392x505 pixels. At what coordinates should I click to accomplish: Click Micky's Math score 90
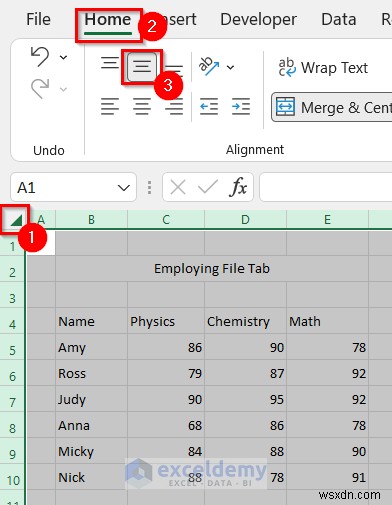tap(327, 451)
